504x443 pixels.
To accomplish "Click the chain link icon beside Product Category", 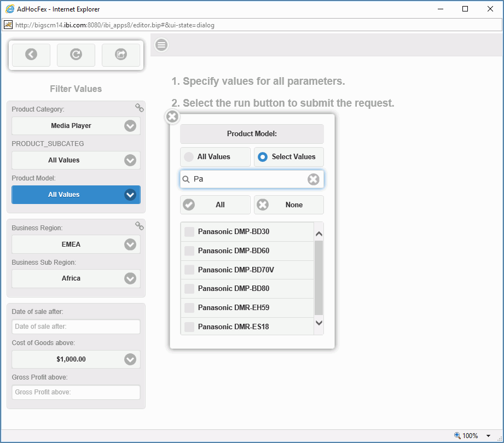I will 139,108.
